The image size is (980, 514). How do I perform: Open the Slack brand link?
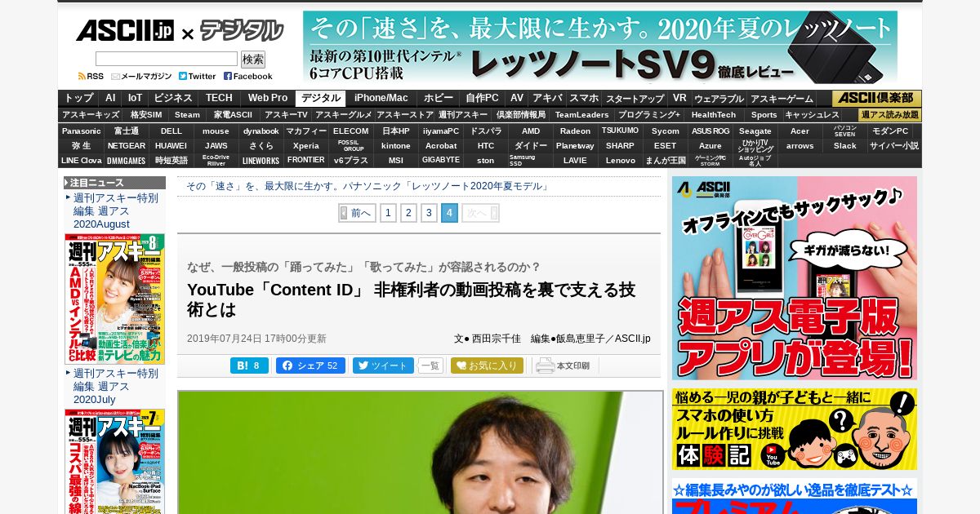click(x=845, y=146)
